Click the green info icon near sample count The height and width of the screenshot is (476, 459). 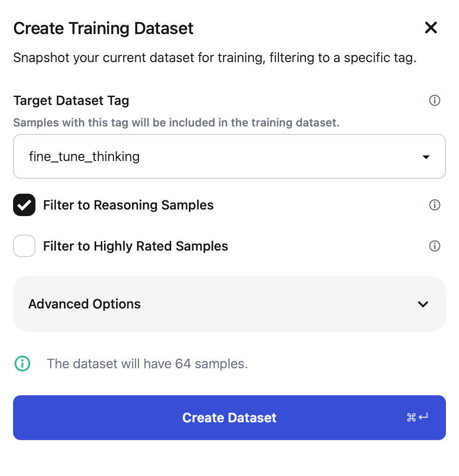coord(22,364)
